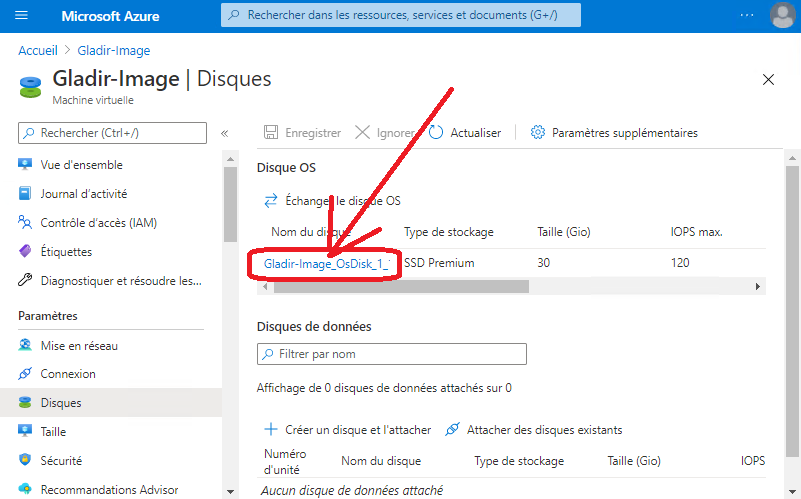Click the IOPS max. column header

697,232
